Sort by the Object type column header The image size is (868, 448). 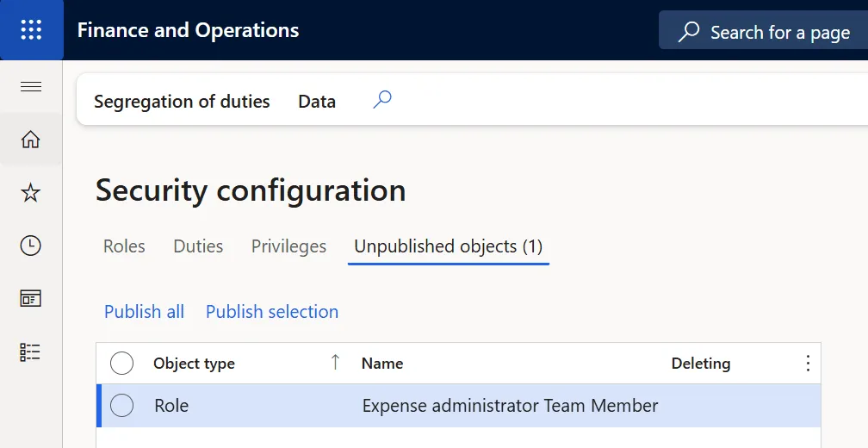coord(194,364)
